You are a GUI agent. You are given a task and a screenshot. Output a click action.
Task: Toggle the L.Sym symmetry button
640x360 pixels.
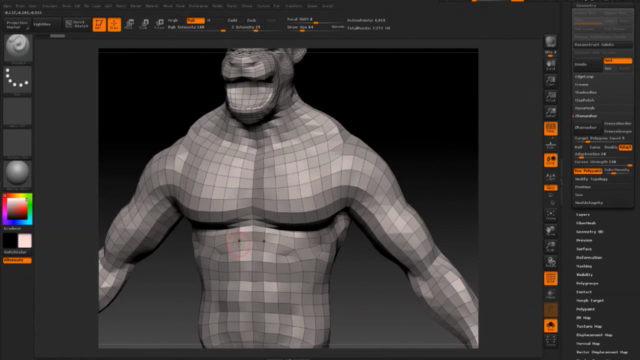(x=551, y=177)
